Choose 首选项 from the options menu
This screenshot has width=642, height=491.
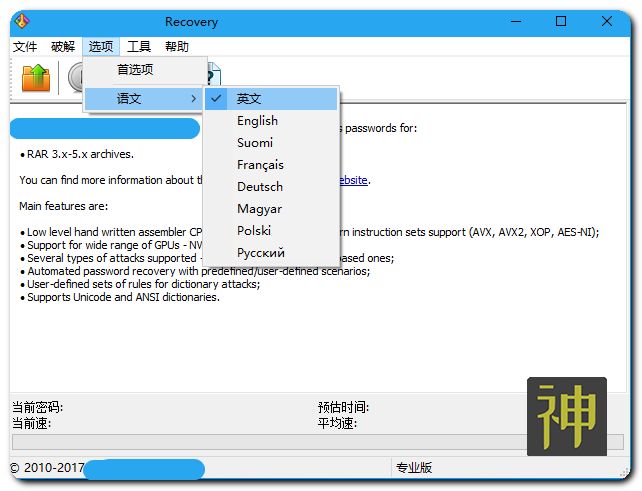144,70
